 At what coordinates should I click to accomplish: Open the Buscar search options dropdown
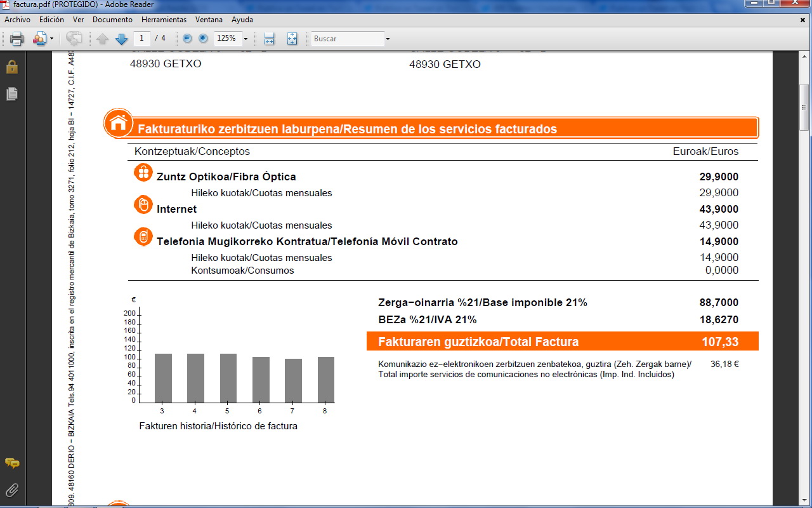click(x=388, y=39)
